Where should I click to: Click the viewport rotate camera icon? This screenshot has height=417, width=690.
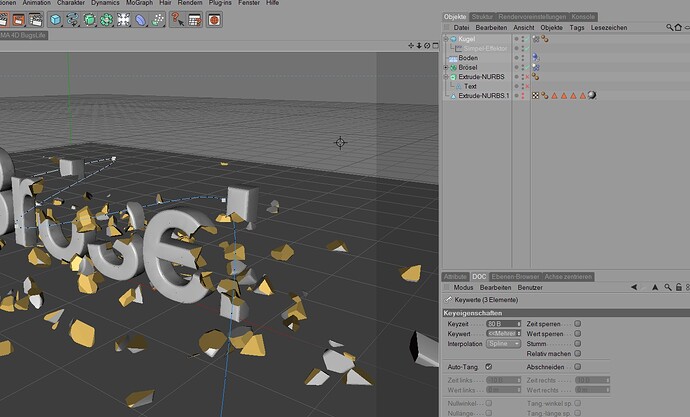[x=427, y=45]
